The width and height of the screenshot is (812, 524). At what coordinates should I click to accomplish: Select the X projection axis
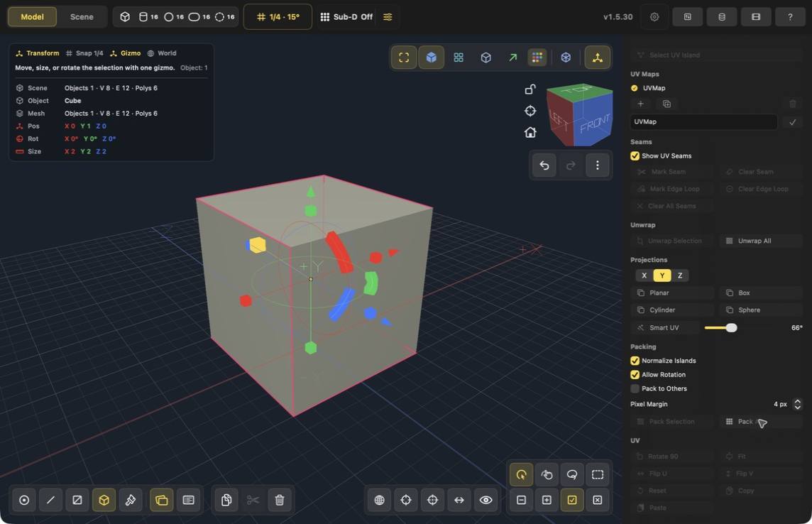coord(644,275)
